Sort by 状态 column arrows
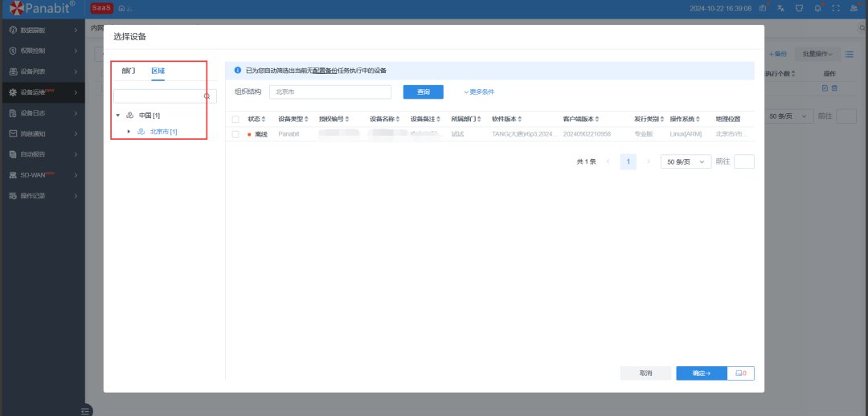Image resolution: width=868 pixels, height=416 pixels. (264, 120)
